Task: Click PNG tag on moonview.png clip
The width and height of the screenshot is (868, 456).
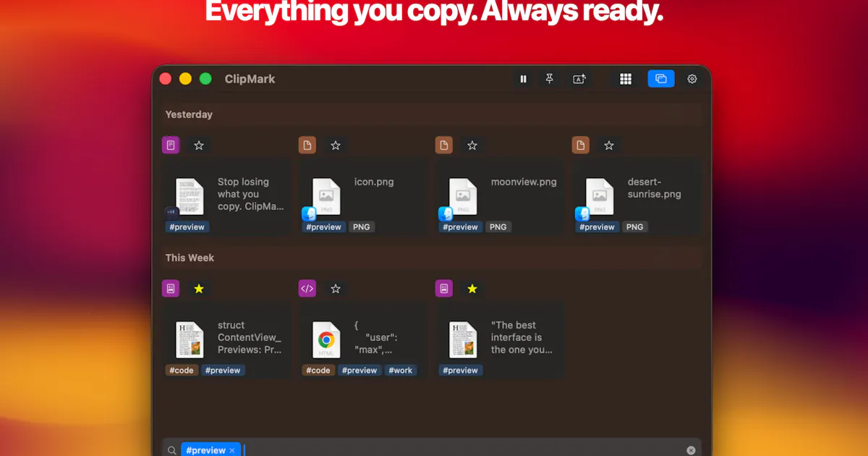Action: (x=498, y=227)
